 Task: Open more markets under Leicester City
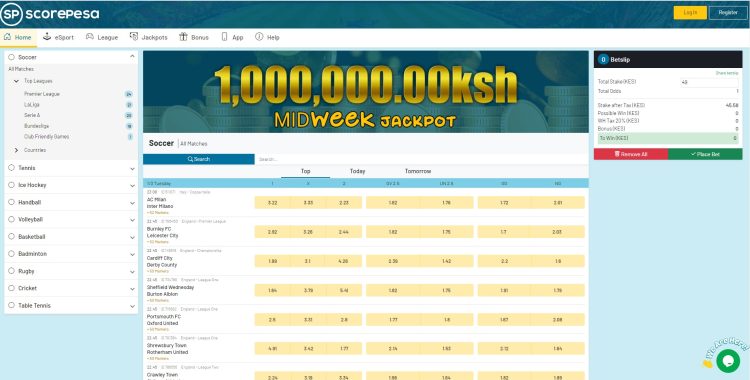(158, 242)
